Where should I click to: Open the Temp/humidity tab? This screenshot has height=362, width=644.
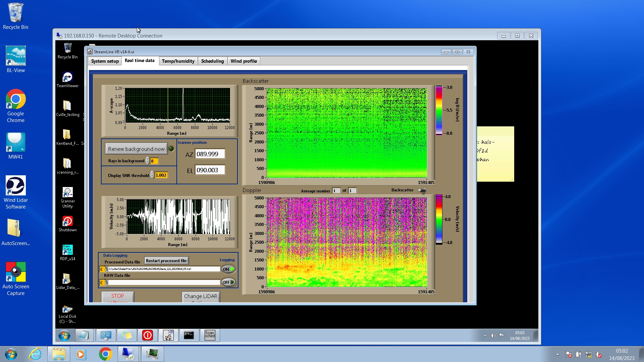(178, 61)
